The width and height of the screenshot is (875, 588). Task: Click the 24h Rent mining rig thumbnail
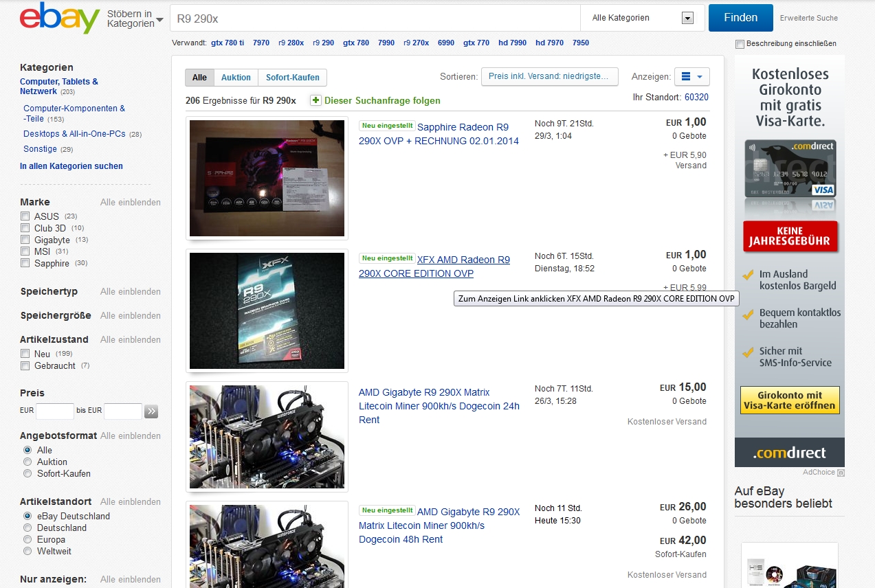pos(267,437)
